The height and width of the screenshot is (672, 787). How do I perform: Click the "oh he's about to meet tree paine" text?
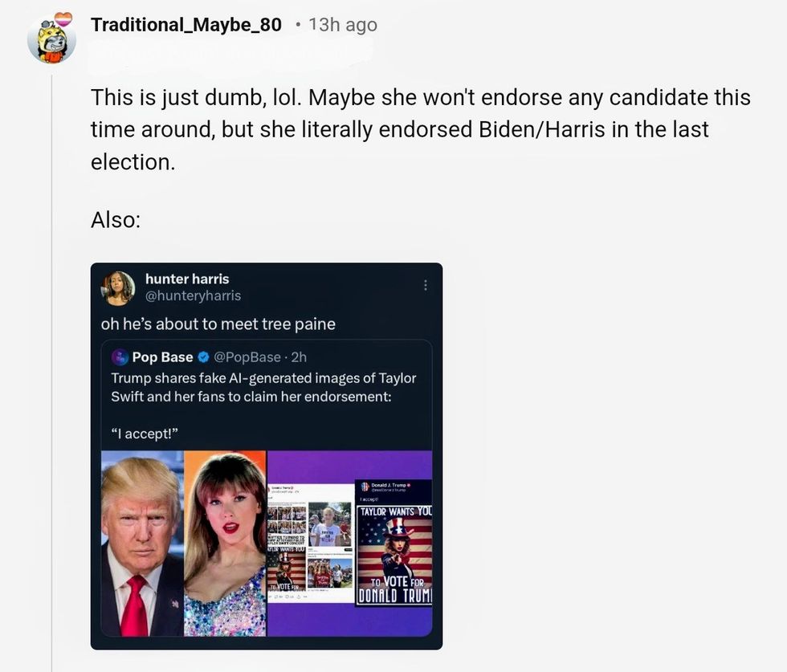pyautogui.click(x=218, y=324)
